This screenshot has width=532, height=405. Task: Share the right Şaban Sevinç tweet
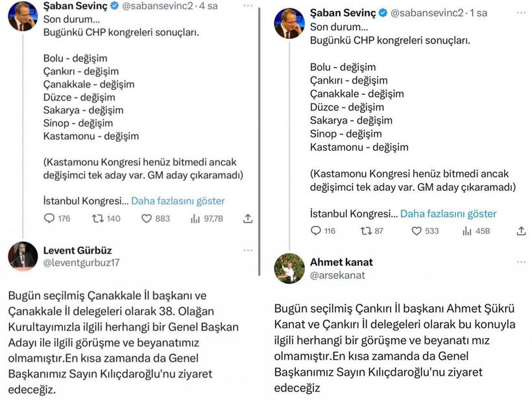click(522, 231)
